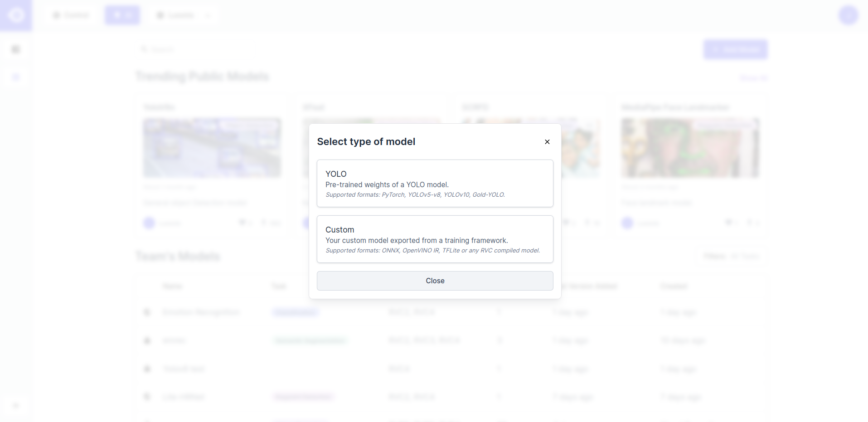Click the purple author avatar under first trending card
This screenshot has height=422, width=868.
tap(149, 223)
